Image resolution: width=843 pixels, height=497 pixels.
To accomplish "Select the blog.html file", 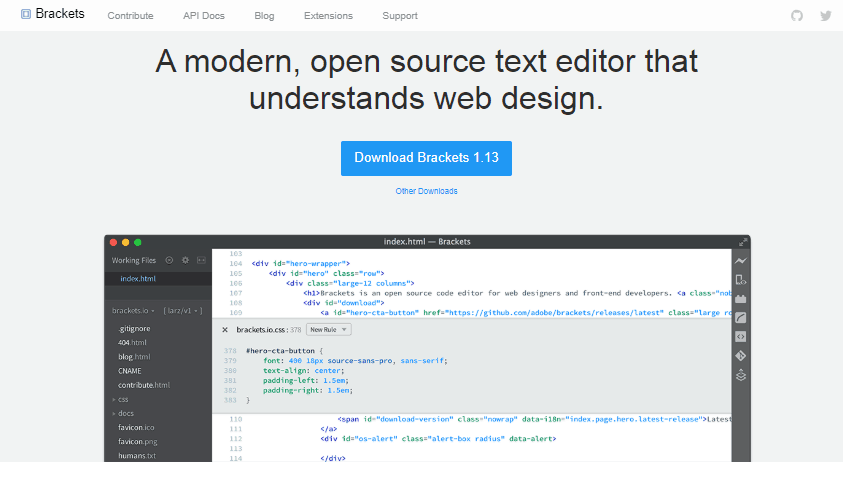I will pos(134,357).
